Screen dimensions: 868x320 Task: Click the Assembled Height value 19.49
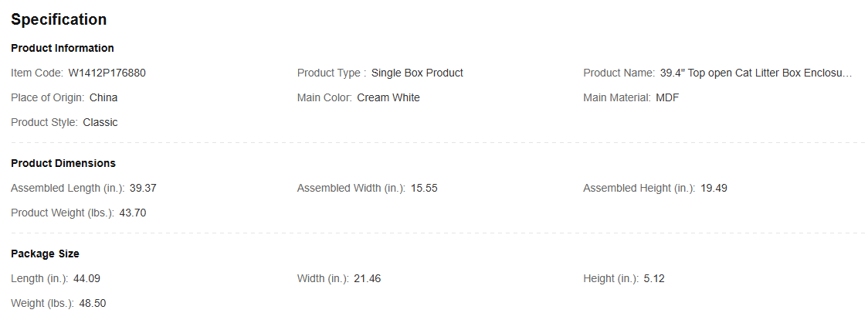coord(714,189)
